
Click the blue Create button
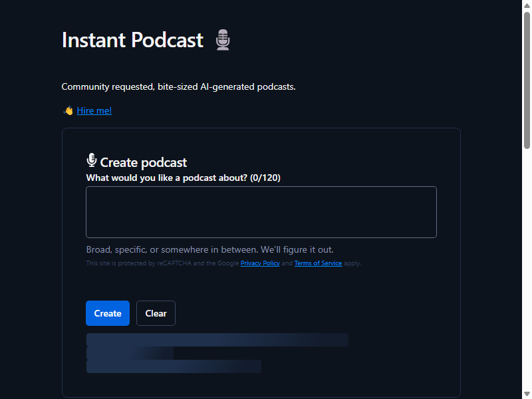108,313
